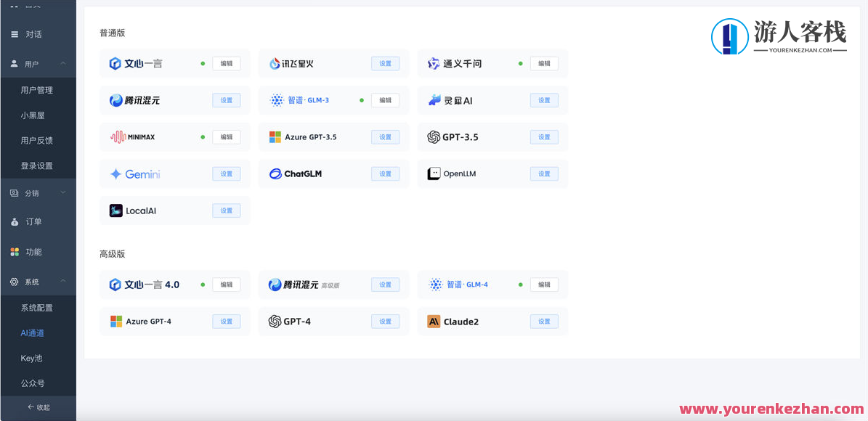Click the Azure GPT-4 colored squares icon
This screenshot has width=868, height=421.
pos(115,321)
